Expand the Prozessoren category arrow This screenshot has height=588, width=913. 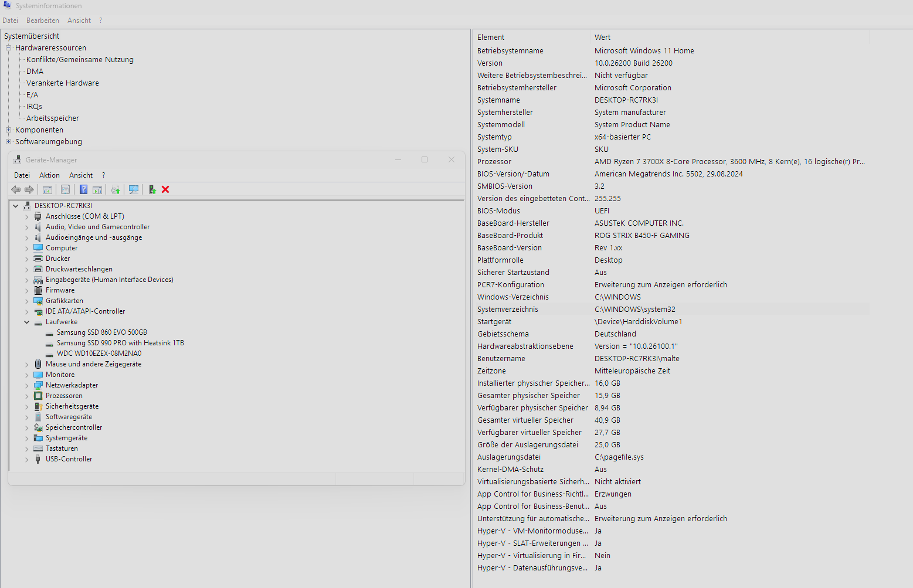[26, 396]
